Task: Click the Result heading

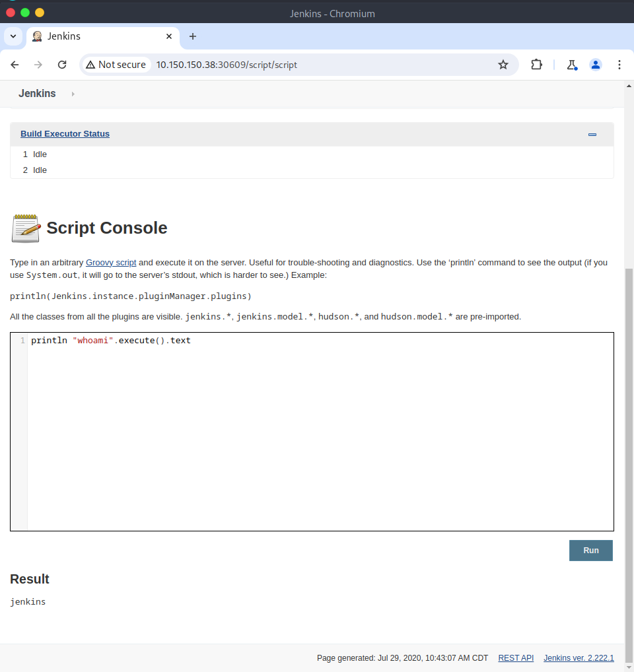Action: pyautogui.click(x=30, y=579)
